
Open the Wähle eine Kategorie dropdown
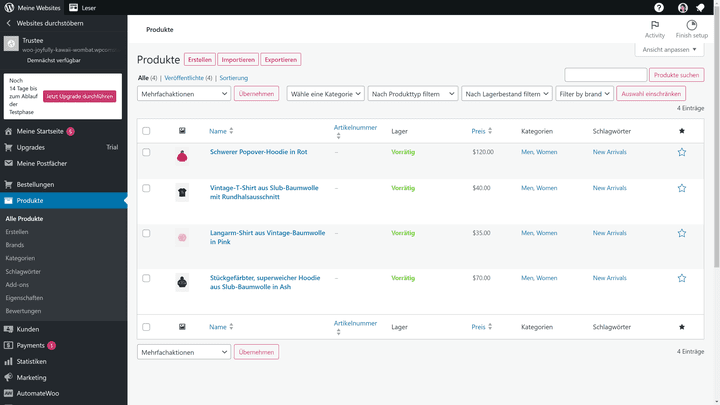point(326,94)
